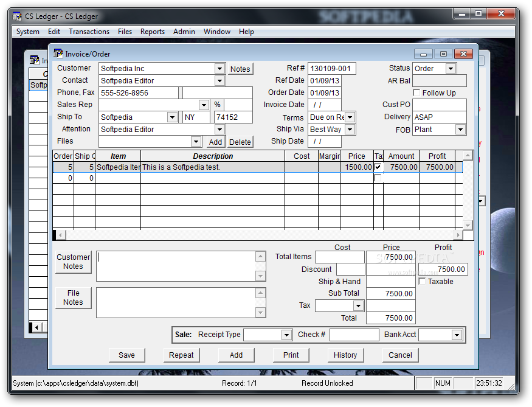
Task: Open the Admin menu
Action: (x=184, y=32)
